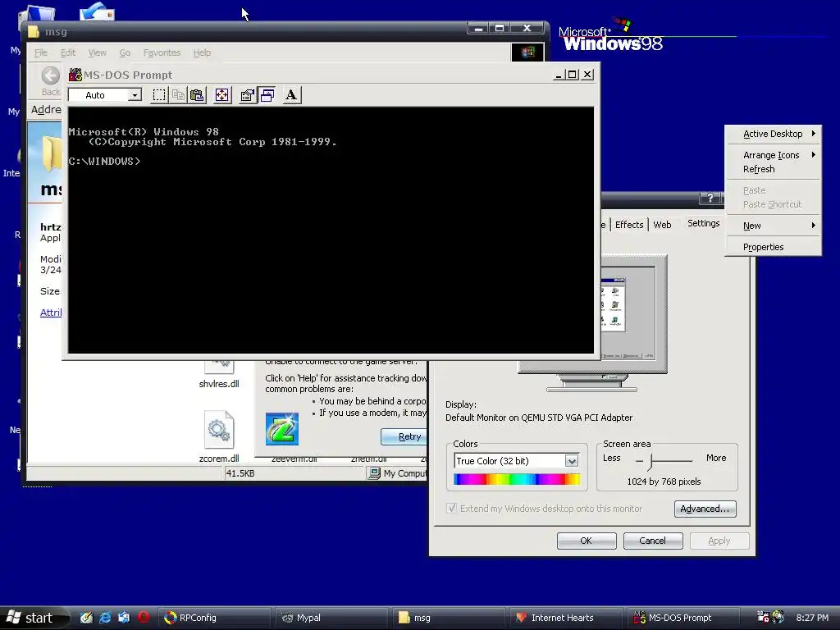Click the My Computer status bar icon
Image resolution: width=840 pixels, height=630 pixels.
374,473
